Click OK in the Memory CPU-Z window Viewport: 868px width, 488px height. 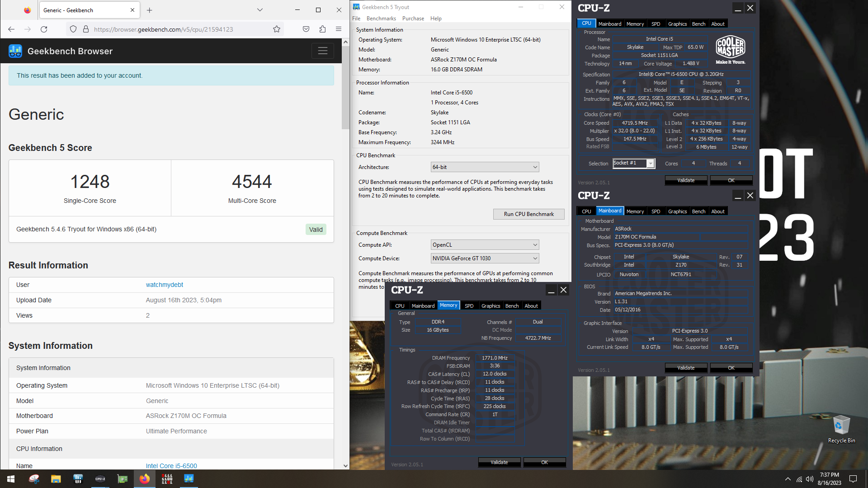click(x=544, y=462)
